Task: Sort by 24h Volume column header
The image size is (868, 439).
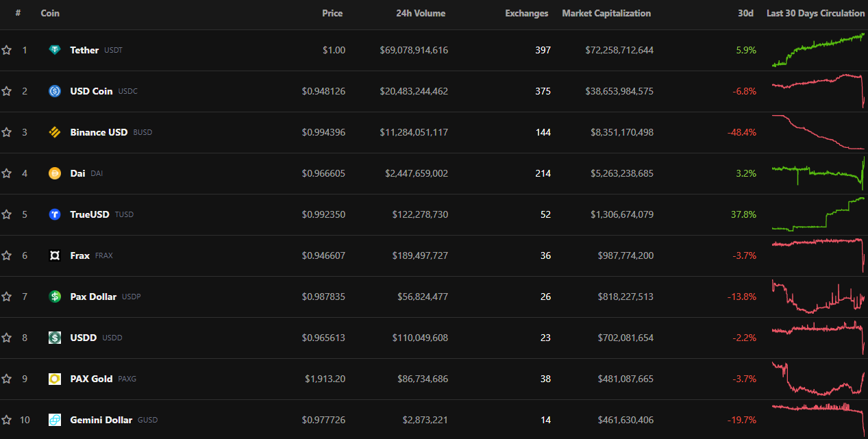Action: click(x=420, y=13)
